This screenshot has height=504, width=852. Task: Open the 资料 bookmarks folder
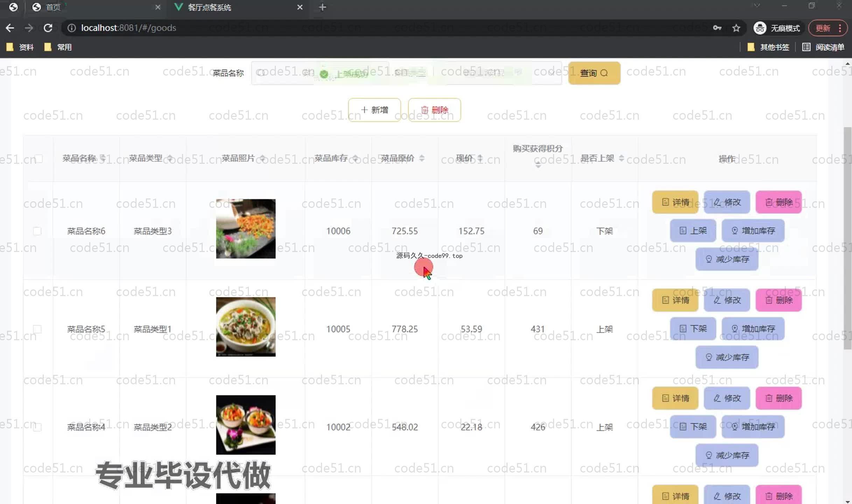20,47
